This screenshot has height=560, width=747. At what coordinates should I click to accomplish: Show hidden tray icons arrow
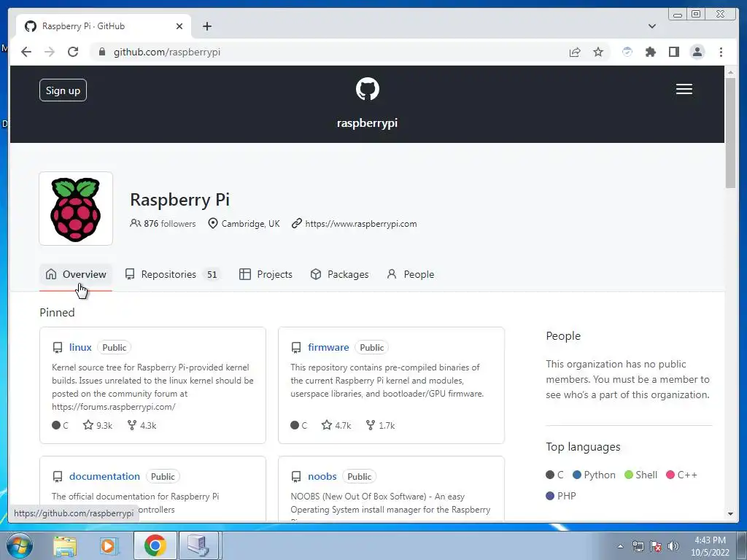[620, 546]
